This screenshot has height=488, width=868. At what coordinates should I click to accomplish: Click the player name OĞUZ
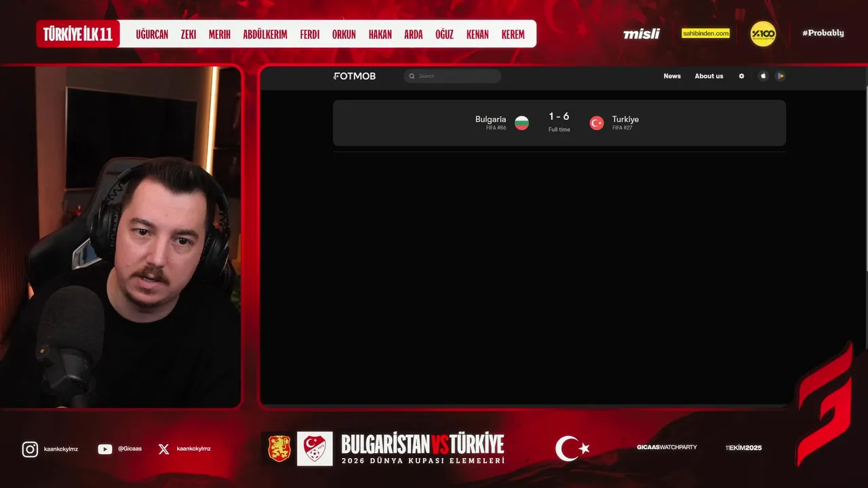[444, 35]
